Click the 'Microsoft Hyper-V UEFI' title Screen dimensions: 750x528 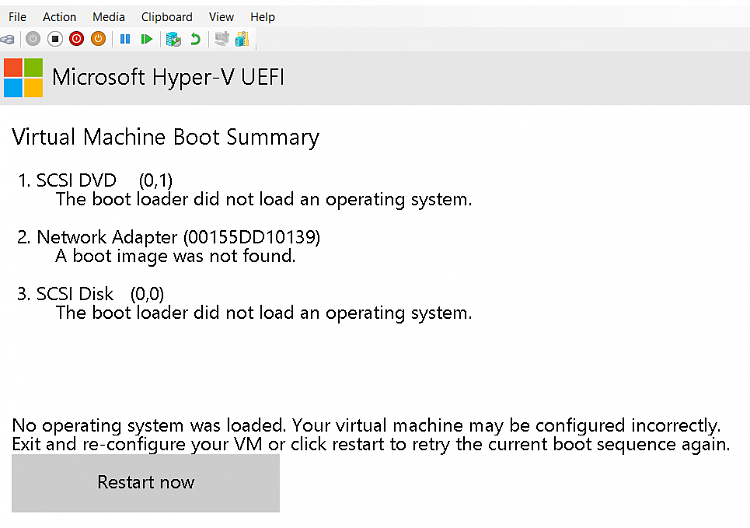[x=168, y=77]
